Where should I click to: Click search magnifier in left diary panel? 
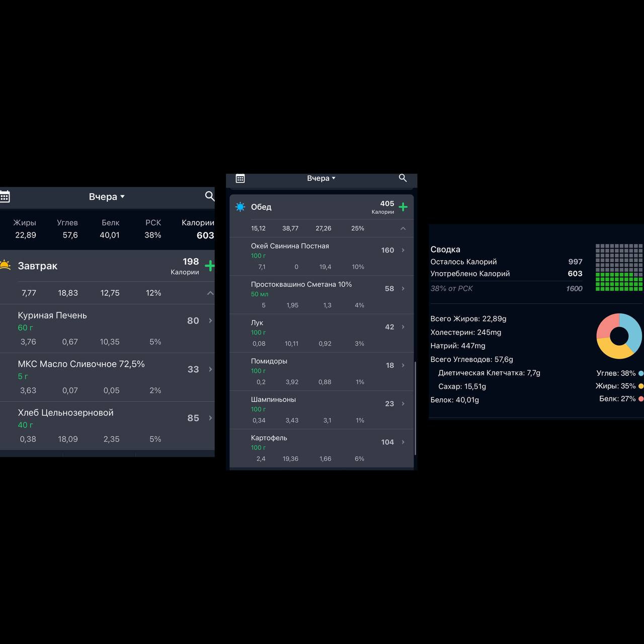[x=210, y=196]
